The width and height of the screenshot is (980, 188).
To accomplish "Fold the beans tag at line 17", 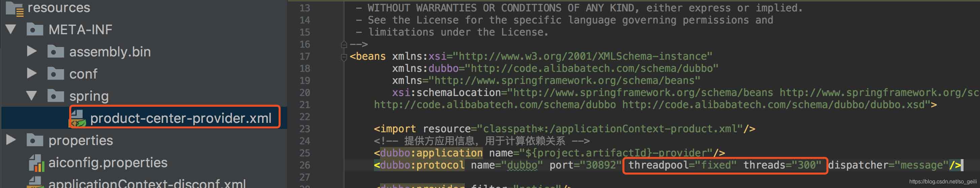I will pyautogui.click(x=344, y=57).
